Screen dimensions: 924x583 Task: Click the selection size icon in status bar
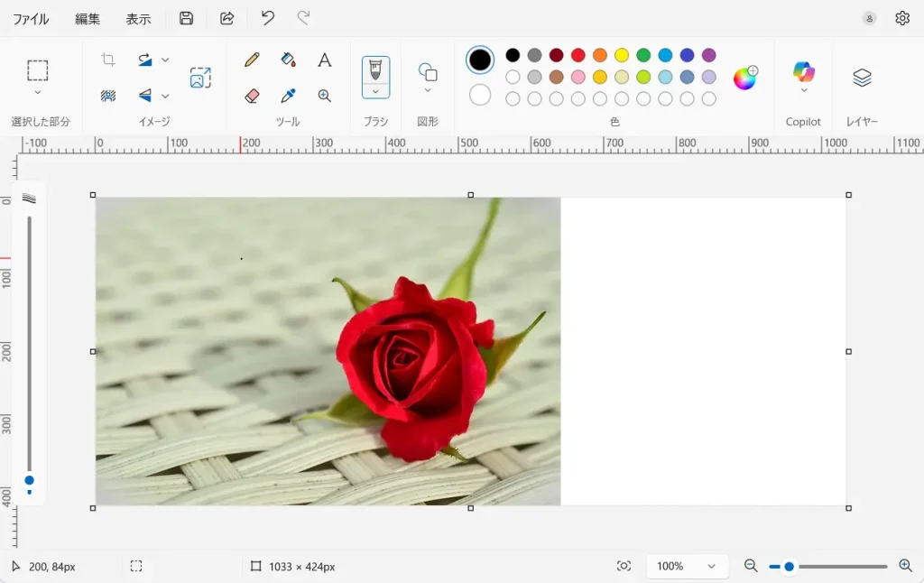coord(136,567)
